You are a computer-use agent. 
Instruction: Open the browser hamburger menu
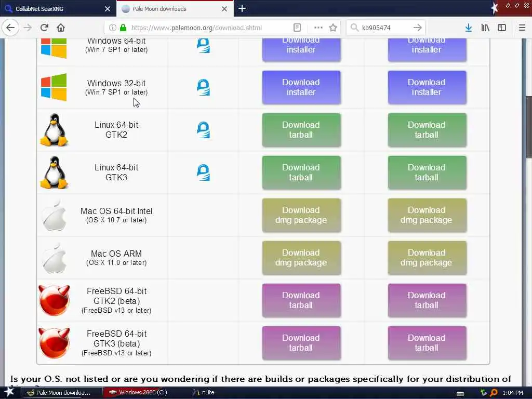click(x=522, y=28)
